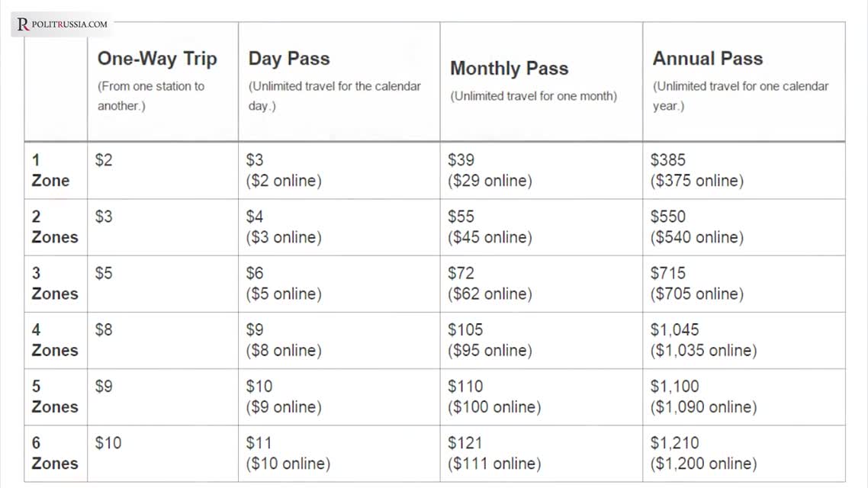This screenshot has height=488, width=868.
Task: Click the $39 monthly pass cell
Action: (x=542, y=170)
